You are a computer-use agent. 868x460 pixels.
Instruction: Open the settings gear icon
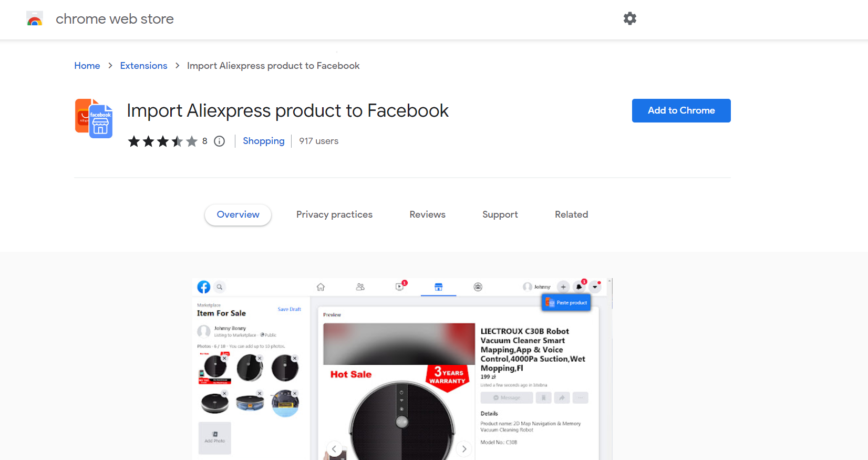tap(629, 18)
